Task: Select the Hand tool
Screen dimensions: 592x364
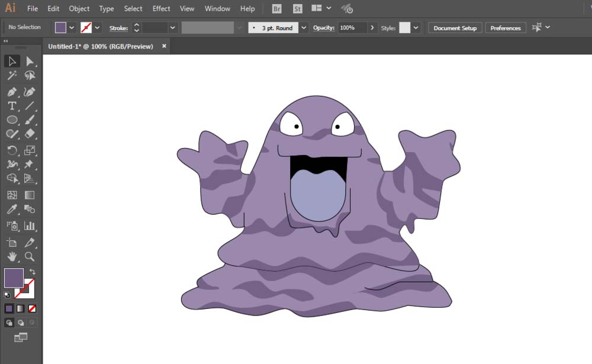Action: (x=12, y=257)
